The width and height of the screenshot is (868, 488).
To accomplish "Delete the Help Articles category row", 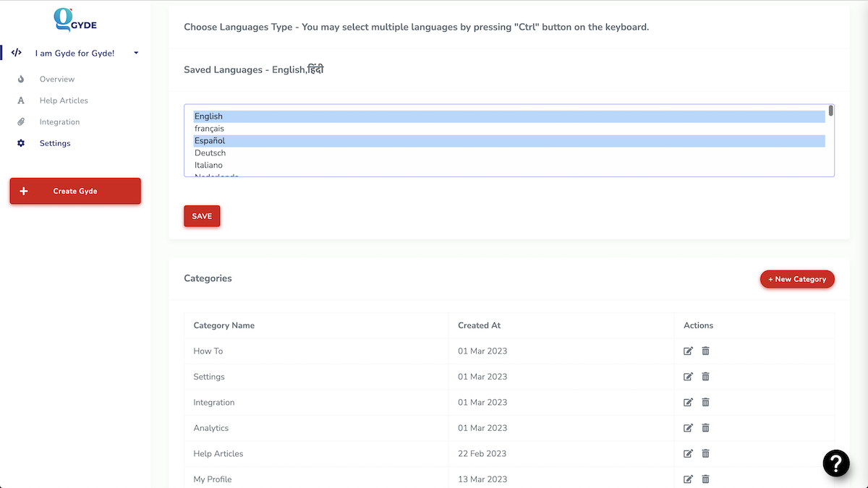I will pos(705,454).
